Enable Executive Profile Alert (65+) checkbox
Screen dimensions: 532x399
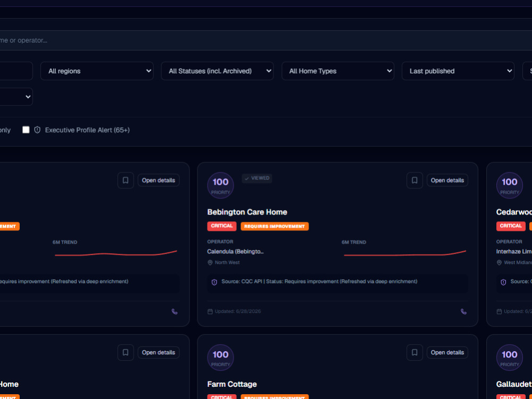coord(26,130)
